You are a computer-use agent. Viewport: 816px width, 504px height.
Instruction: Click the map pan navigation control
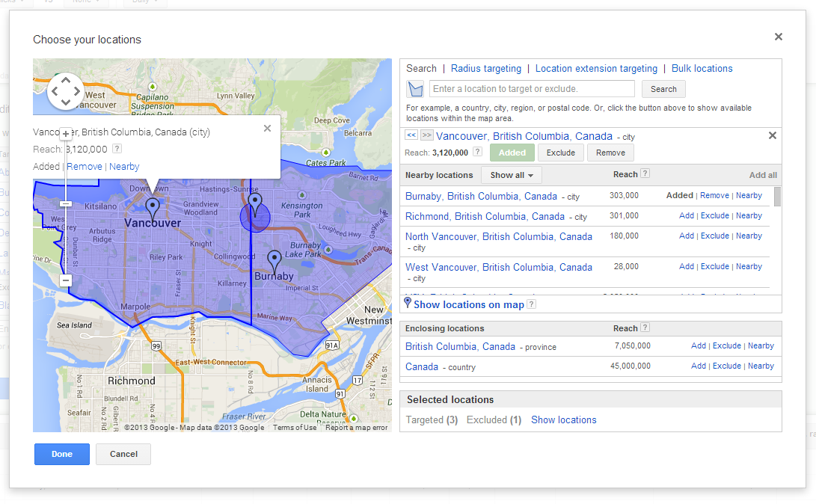pos(66,91)
